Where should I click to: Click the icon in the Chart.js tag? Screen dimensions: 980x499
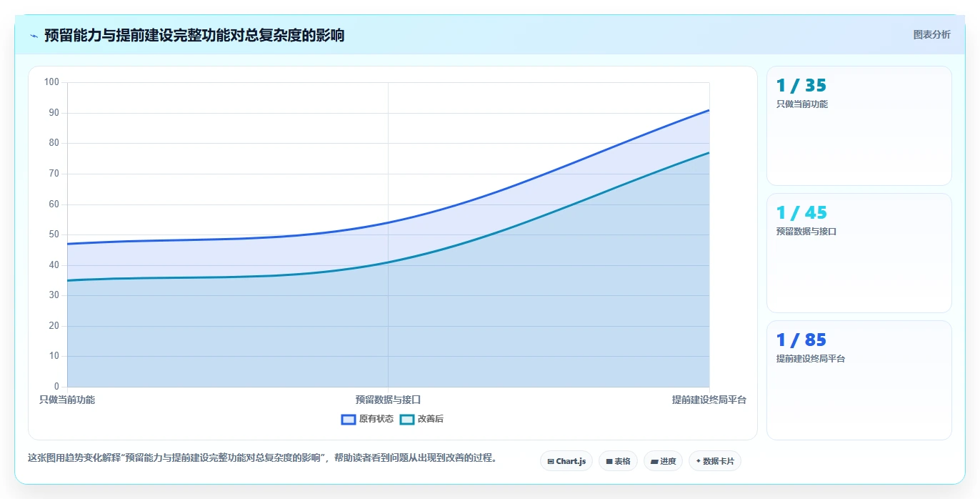[551, 462]
